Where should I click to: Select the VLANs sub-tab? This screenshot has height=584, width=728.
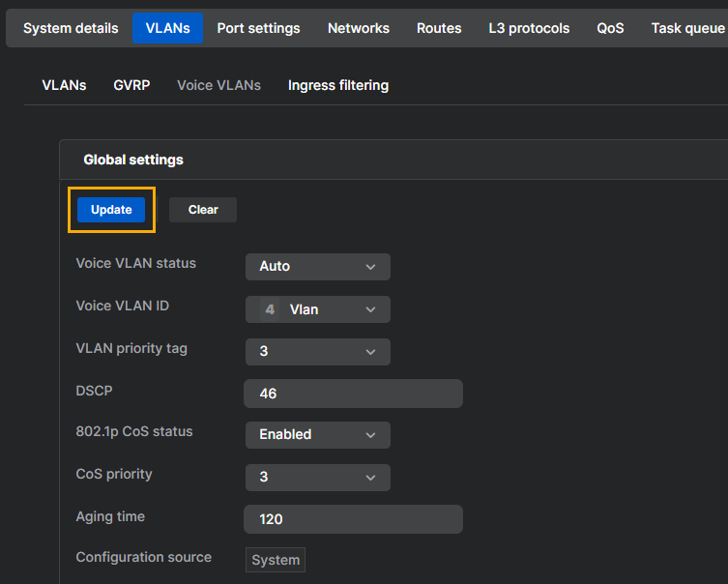(64, 85)
